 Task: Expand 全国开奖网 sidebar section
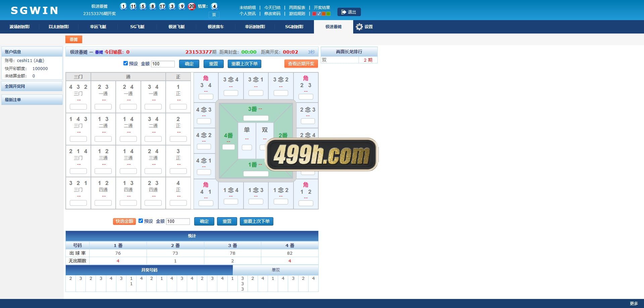32,86
